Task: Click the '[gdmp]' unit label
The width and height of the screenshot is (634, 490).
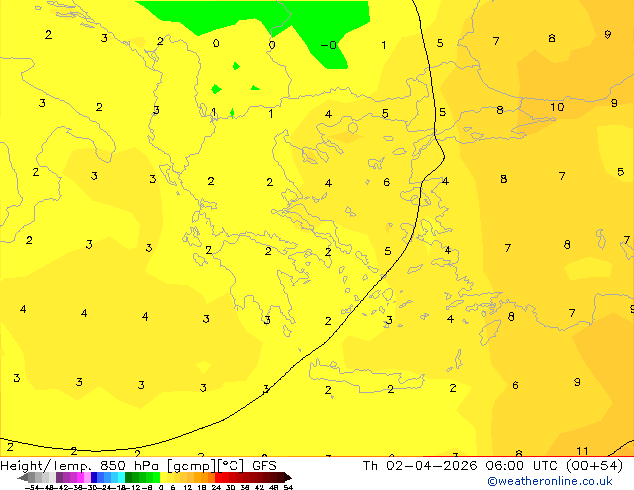Action: point(192,466)
